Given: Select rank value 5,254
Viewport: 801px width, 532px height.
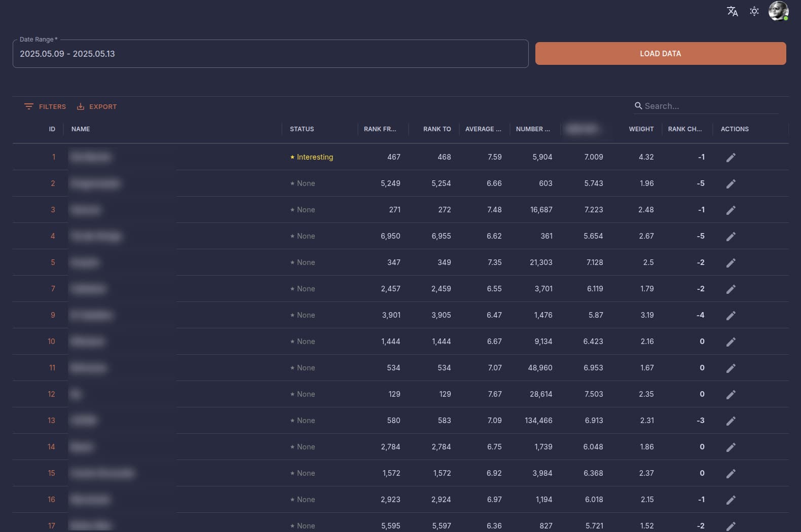Looking at the screenshot, I should [x=441, y=183].
